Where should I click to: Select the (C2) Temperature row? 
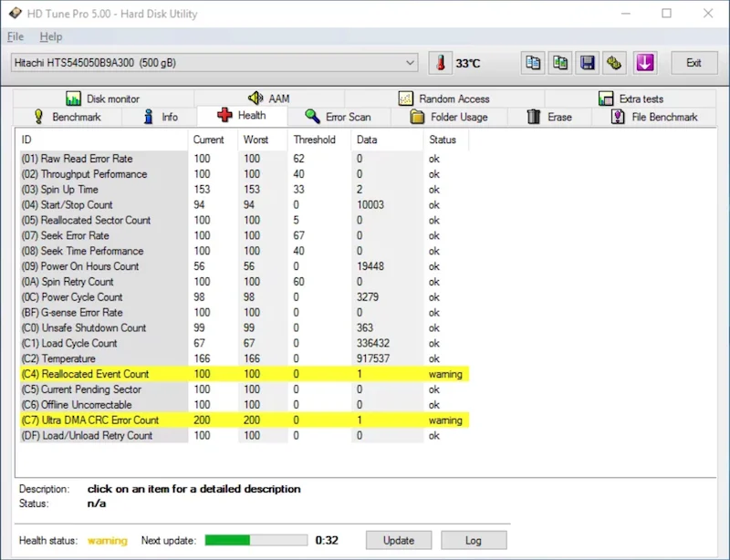tap(245, 358)
